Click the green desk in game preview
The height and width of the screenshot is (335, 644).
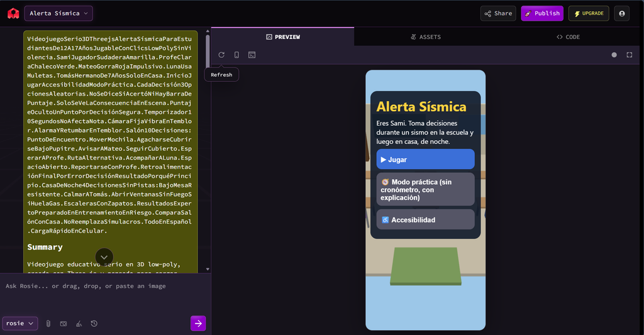(426, 266)
